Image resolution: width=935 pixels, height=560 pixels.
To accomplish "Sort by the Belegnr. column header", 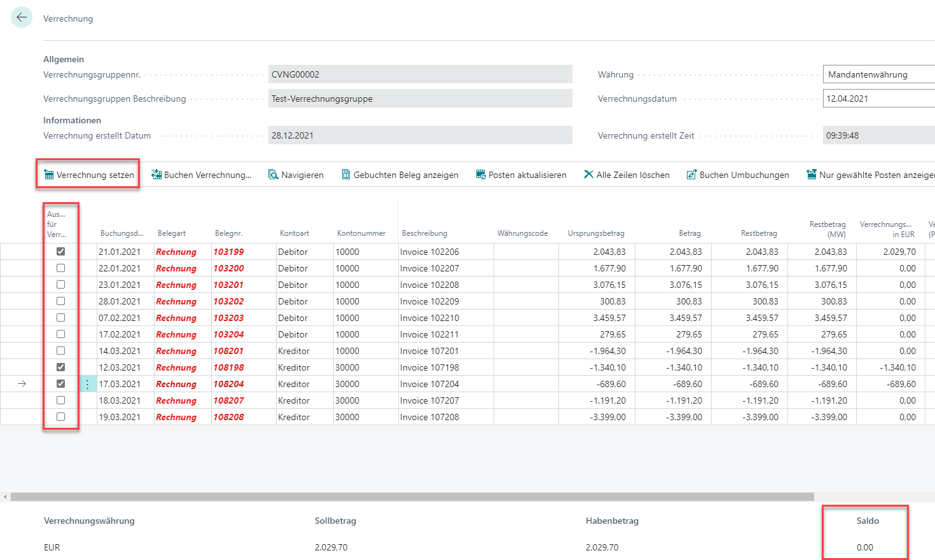I will pyautogui.click(x=228, y=233).
